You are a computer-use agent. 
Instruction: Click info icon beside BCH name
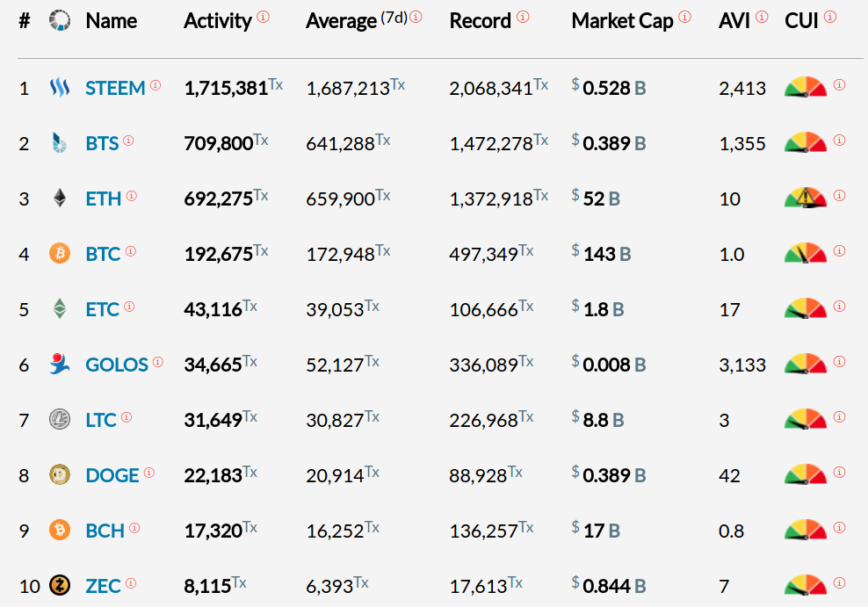coord(134,528)
